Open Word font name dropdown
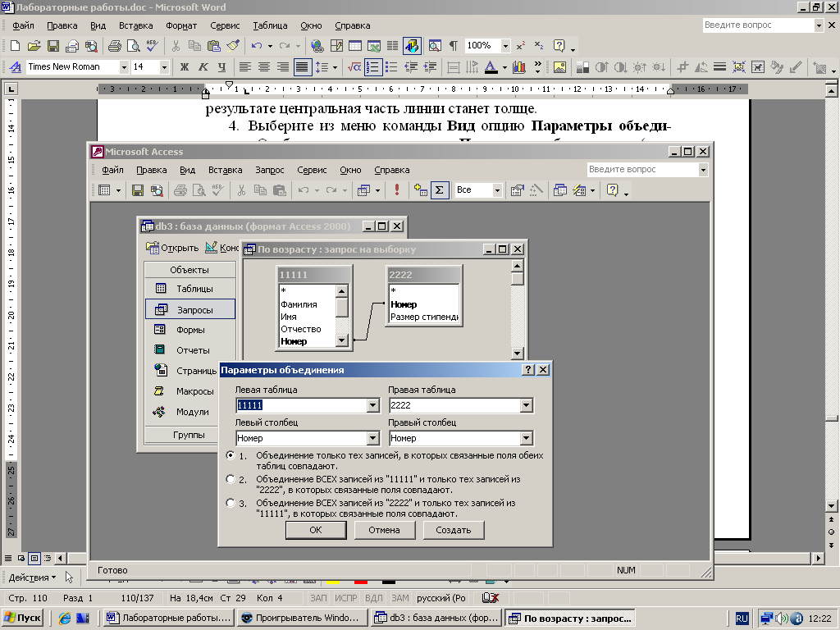 point(124,67)
